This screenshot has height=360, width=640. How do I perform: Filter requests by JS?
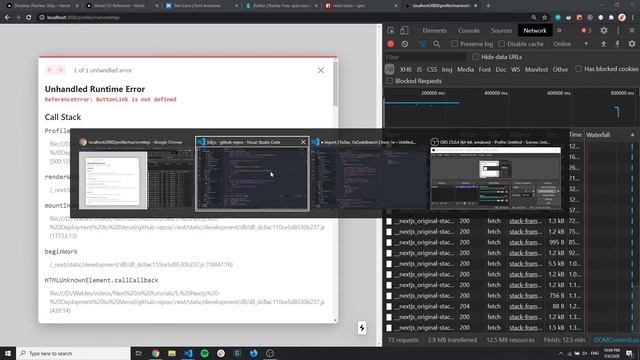tap(419, 69)
